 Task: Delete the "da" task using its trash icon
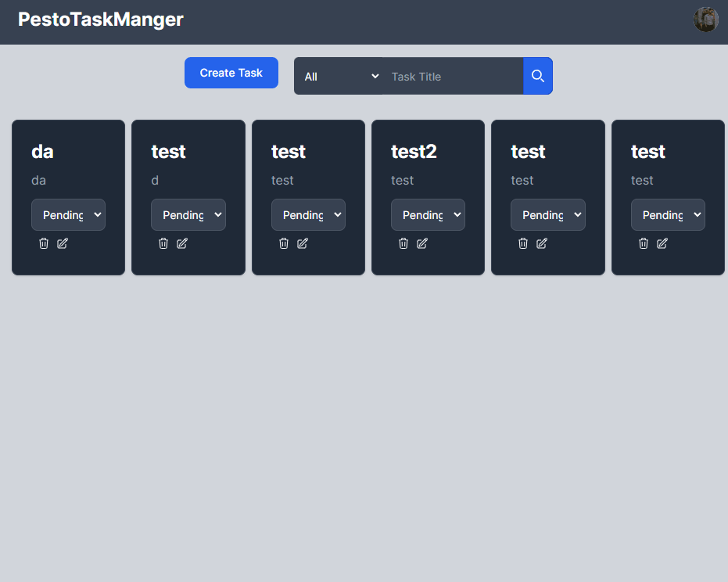click(x=44, y=243)
